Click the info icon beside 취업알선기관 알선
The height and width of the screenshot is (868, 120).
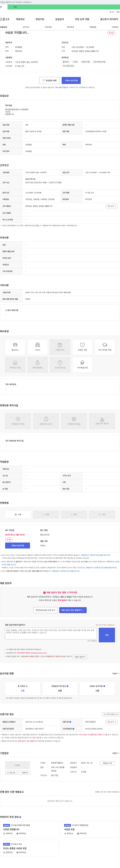tap(68, 686)
